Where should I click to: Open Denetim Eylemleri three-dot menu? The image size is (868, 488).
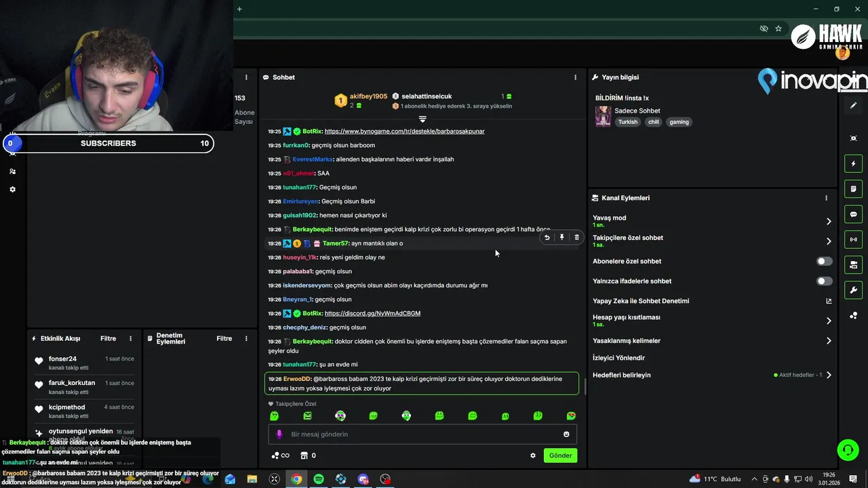(x=246, y=338)
